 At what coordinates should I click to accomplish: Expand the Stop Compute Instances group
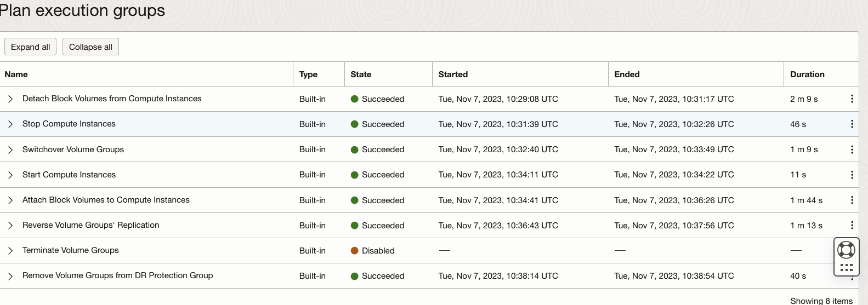[x=10, y=124]
